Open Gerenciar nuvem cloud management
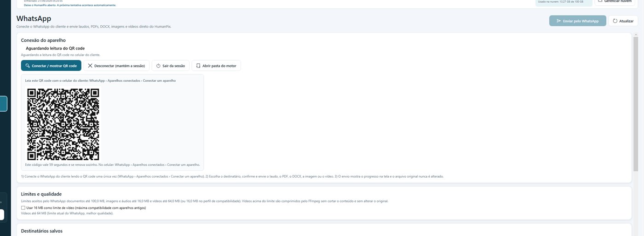This screenshot has height=236, width=644. (x=615, y=2)
